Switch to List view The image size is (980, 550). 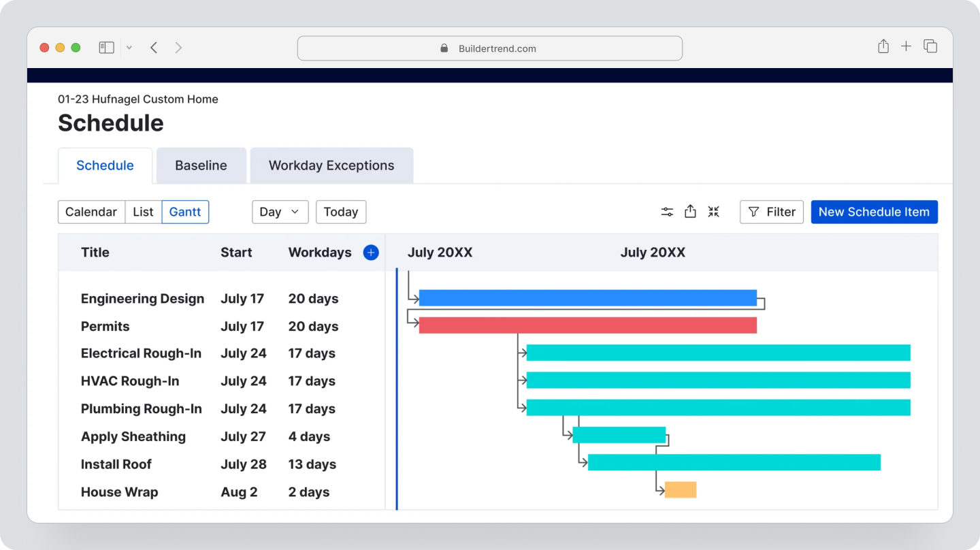tap(142, 212)
